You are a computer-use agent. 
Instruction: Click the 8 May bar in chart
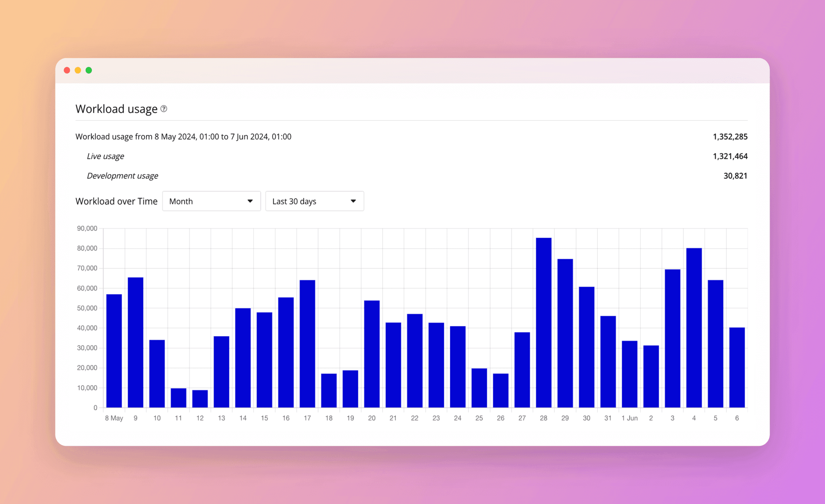[114, 351]
